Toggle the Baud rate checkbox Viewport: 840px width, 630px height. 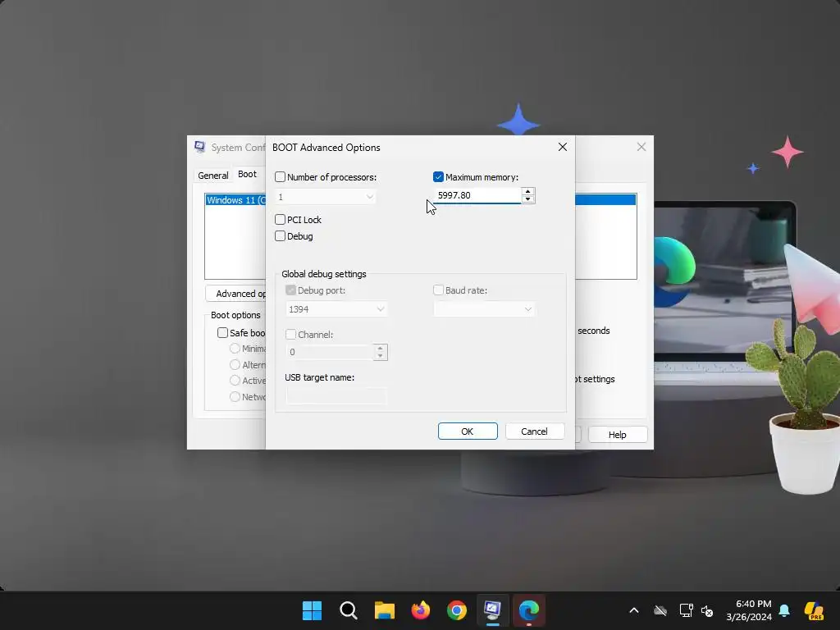coord(438,290)
